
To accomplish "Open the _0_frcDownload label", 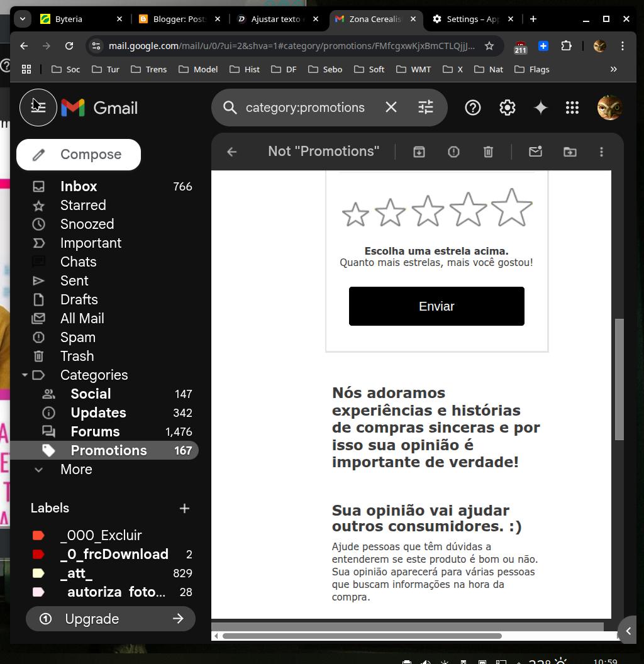I will 104,555.
